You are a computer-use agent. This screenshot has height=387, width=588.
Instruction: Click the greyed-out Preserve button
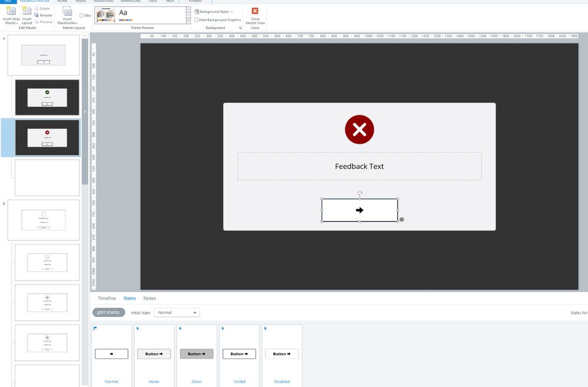click(44, 22)
